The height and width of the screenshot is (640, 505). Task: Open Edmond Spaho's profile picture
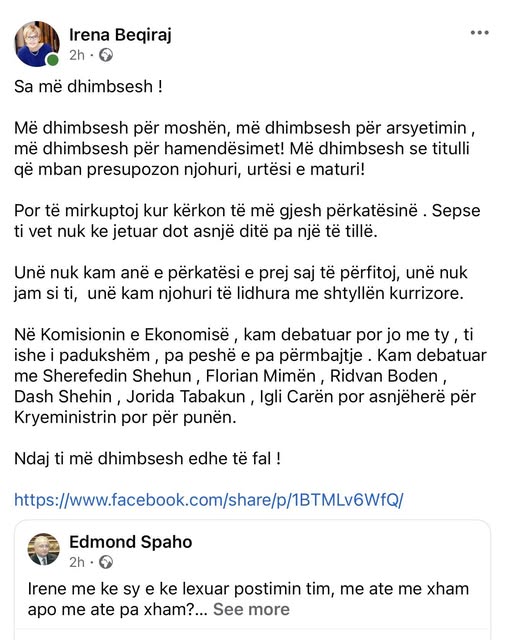(44, 549)
